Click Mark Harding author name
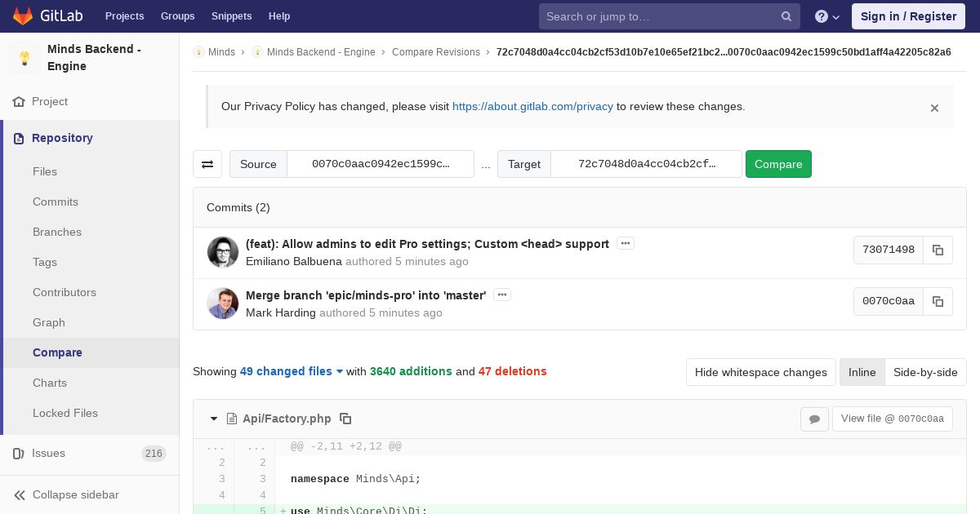 281,313
